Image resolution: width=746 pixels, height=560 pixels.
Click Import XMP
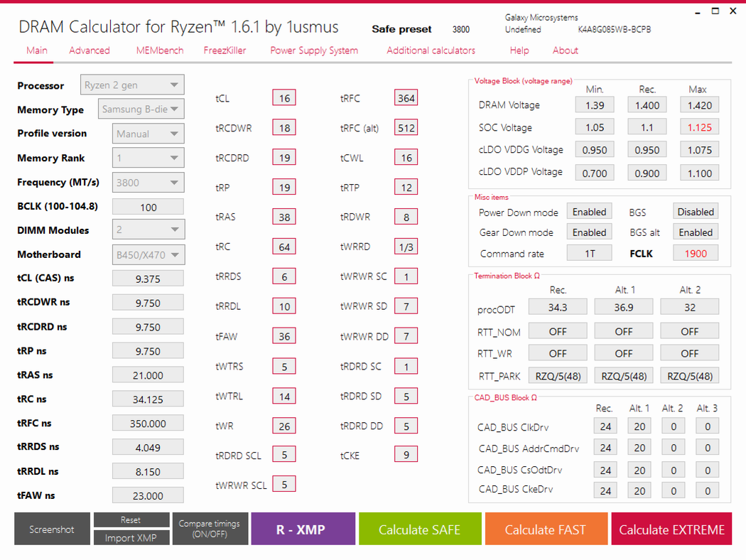click(x=131, y=537)
